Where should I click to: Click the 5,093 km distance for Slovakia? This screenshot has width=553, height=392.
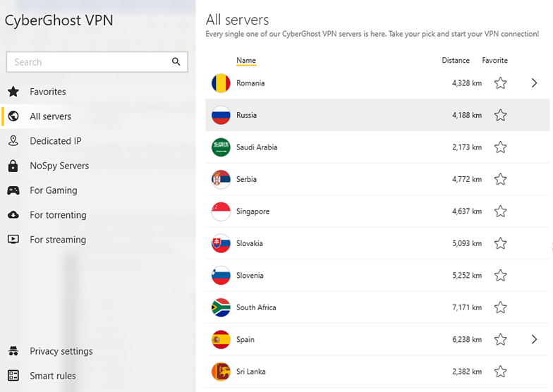pos(467,243)
